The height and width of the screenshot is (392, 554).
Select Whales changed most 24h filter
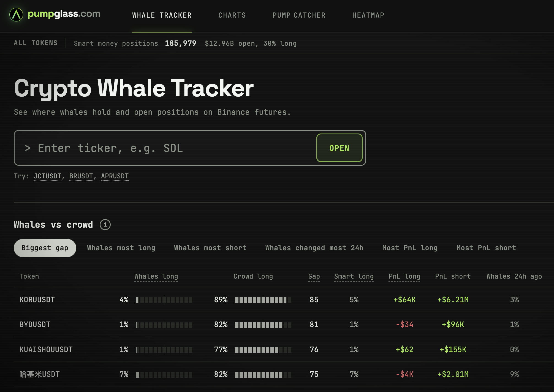tap(314, 248)
